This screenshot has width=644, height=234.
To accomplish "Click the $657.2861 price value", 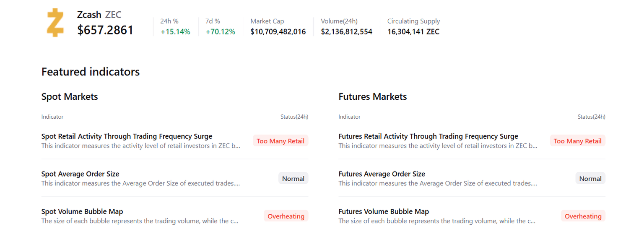I will point(105,30).
